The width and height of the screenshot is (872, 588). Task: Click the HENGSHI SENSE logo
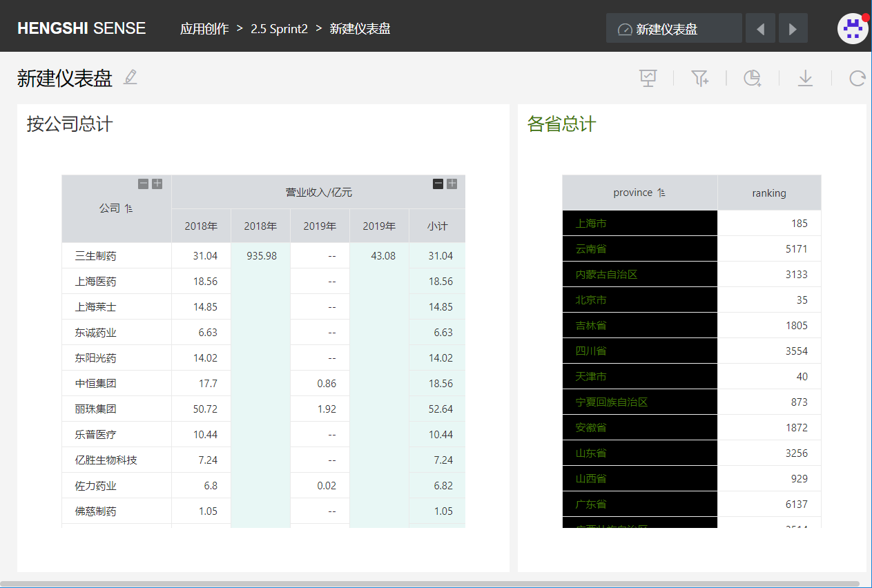click(81, 28)
